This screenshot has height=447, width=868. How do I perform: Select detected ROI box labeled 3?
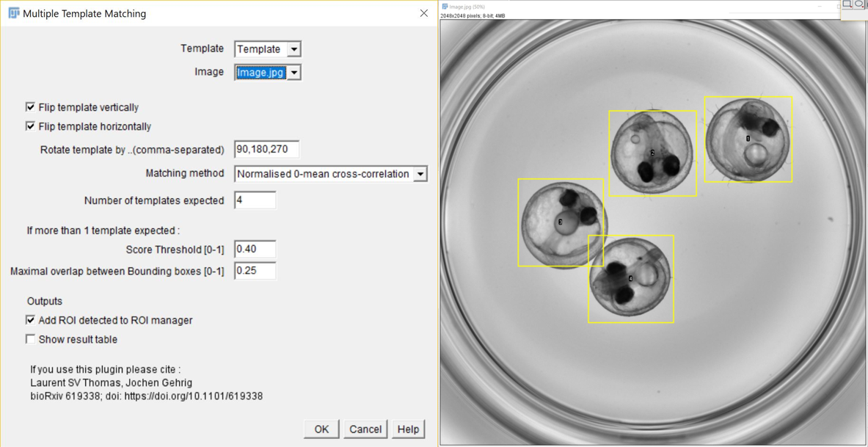[561, 222]
